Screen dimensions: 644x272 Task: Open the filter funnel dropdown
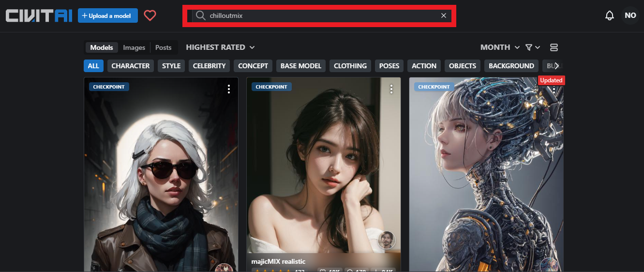click(x=533, y=47)
